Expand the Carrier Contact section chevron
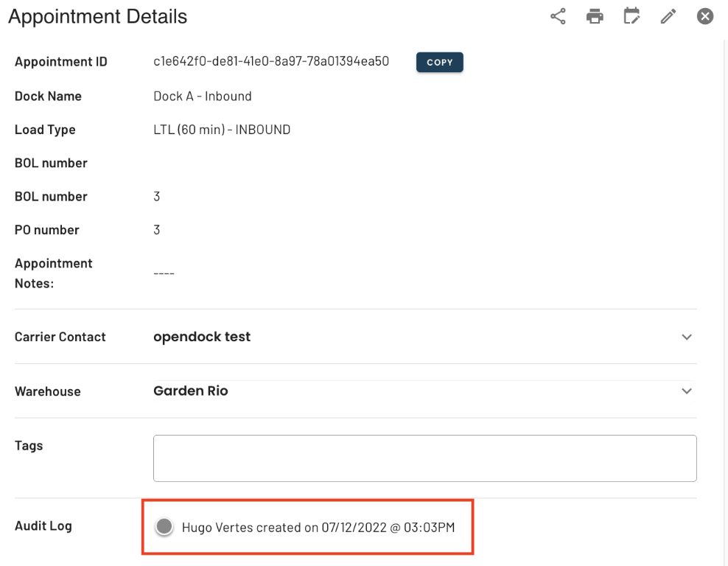Image resolution: width=728 pixels, height=566 pixels. point(687,337)
